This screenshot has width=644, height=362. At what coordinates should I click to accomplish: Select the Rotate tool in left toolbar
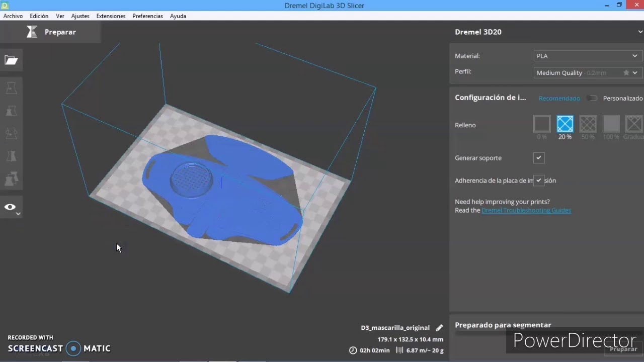[x=11, y=133]
